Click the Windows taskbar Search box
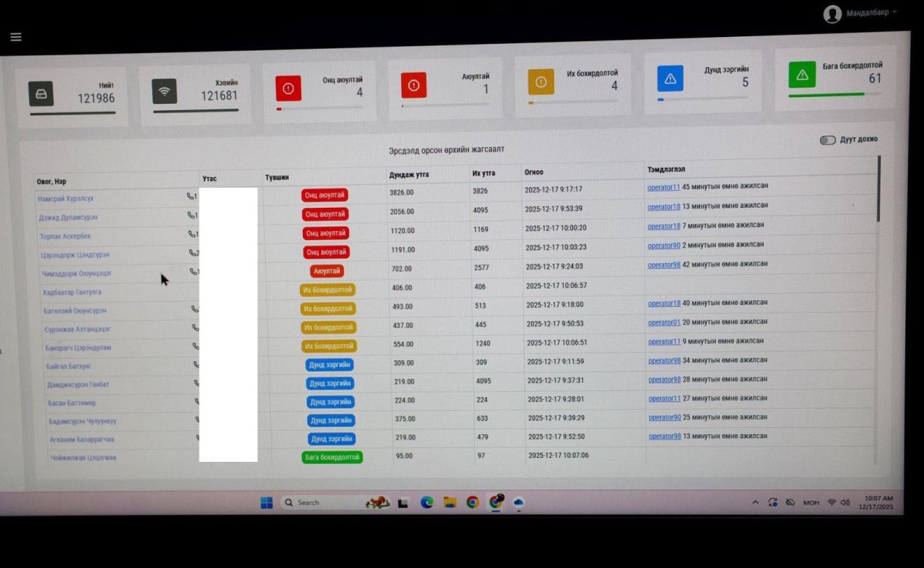The image size is (924, 568). click(x=323, y=503)
